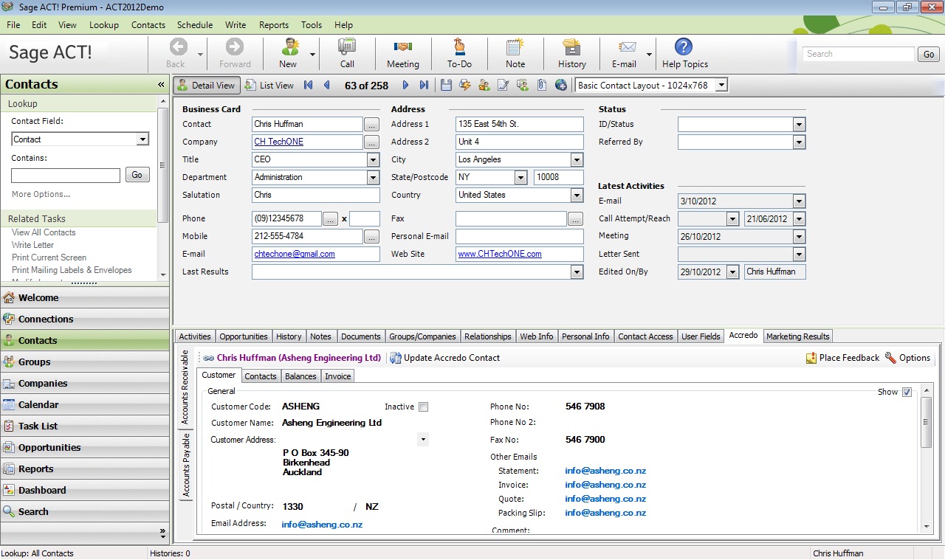The height and width of the screenshot is (560, 945).
Task: Switch to List View
Action: tap(269, 86)
